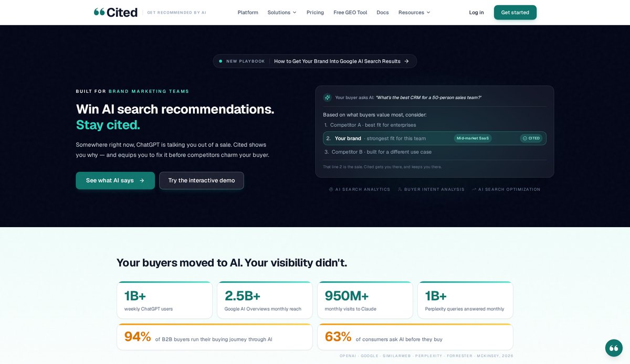Open the Google AI Search Results playbook link
Screen dimensions: 630x364
pos(337,61)
